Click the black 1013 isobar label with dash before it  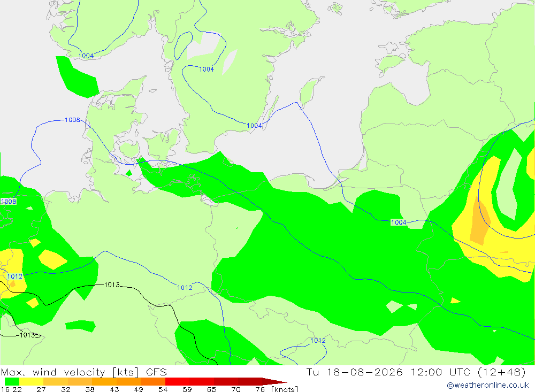27,335
